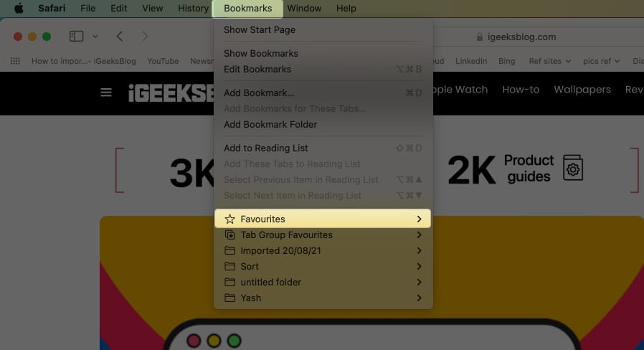Choose Show Start Page
This screenshot has height=350, width=644.
coord(323,30)
